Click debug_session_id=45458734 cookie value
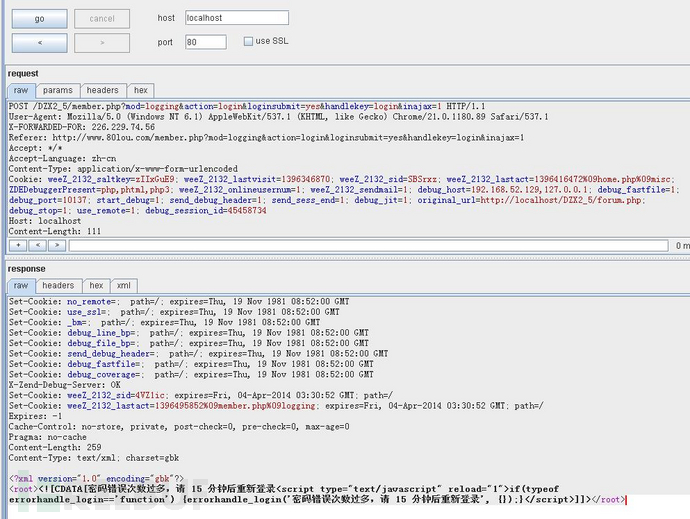The height and width of the screenshot is (519, 690). (x=206, y=210)
